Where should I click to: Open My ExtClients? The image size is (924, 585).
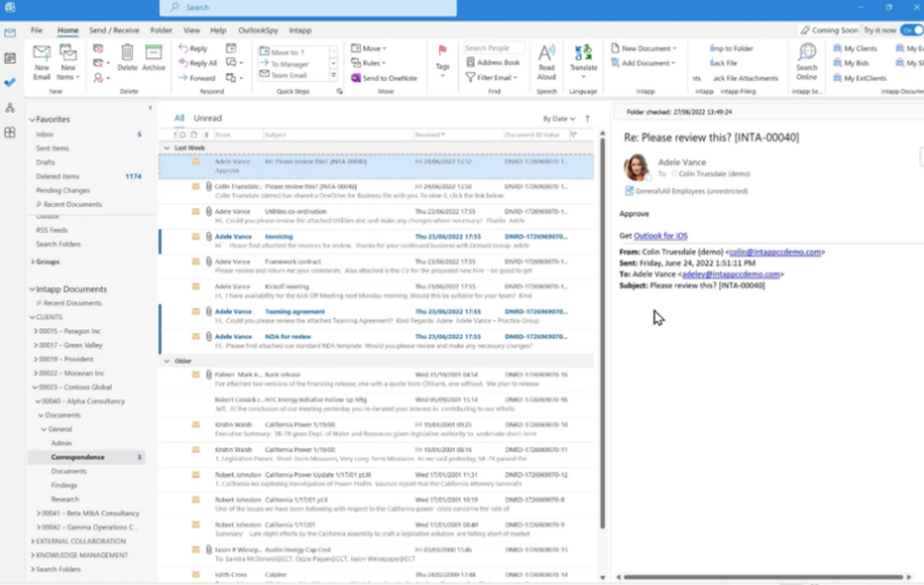[859, 78]
